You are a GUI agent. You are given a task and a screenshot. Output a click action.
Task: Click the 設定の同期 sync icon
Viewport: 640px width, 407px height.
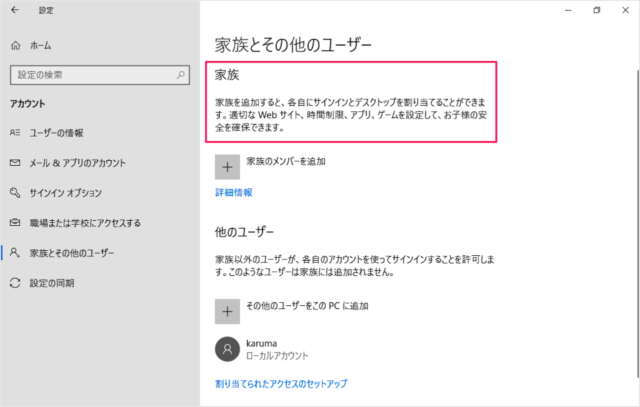(14, 283)
